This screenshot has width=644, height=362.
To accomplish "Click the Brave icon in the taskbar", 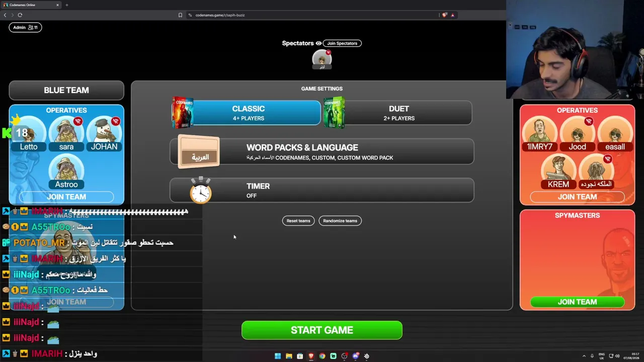I will pyautogui.click(x=311, y=356).
